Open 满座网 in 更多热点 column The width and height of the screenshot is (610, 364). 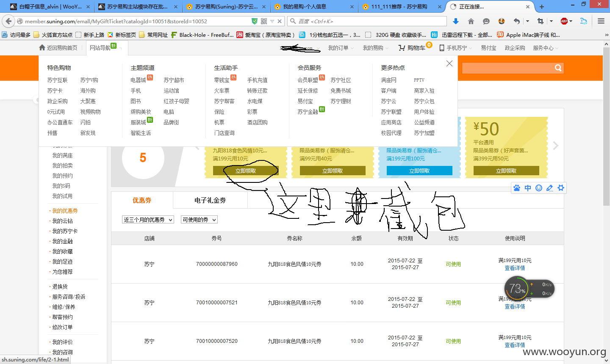389,80
